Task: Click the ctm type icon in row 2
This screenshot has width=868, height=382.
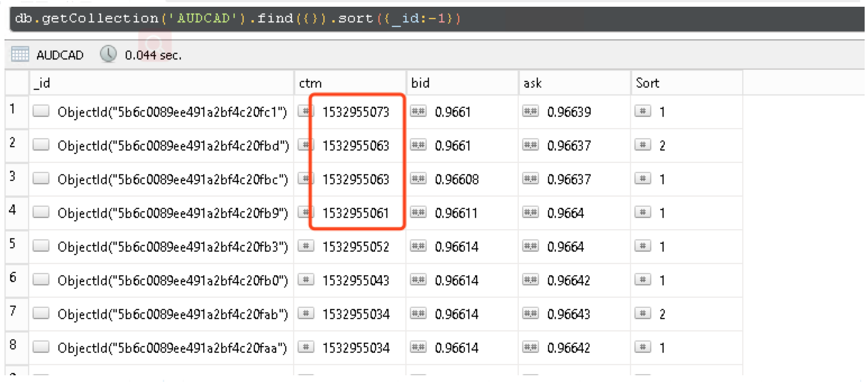Action: point(306,145)
